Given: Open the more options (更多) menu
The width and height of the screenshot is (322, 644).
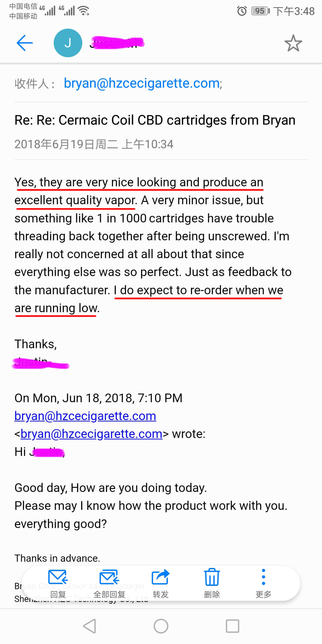Looking at the screenshot, I should tap(264, 583).
